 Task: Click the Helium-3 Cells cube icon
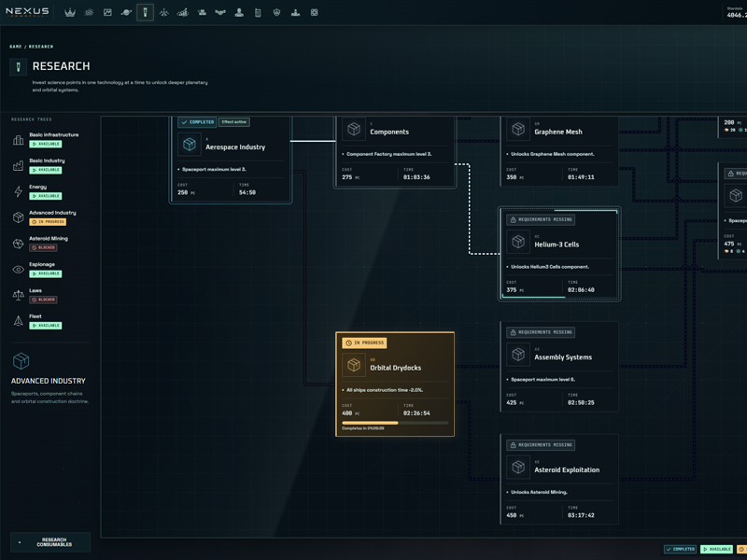tap(518, 242)
